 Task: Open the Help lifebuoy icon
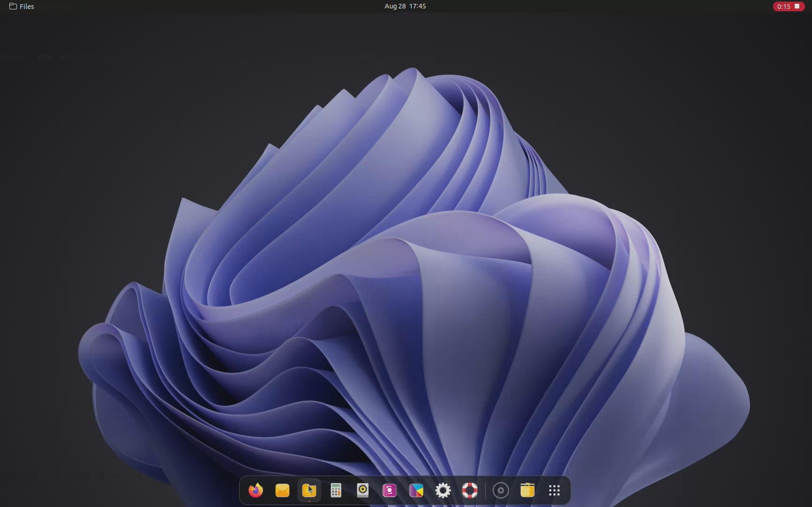click(x=469, y=490)
